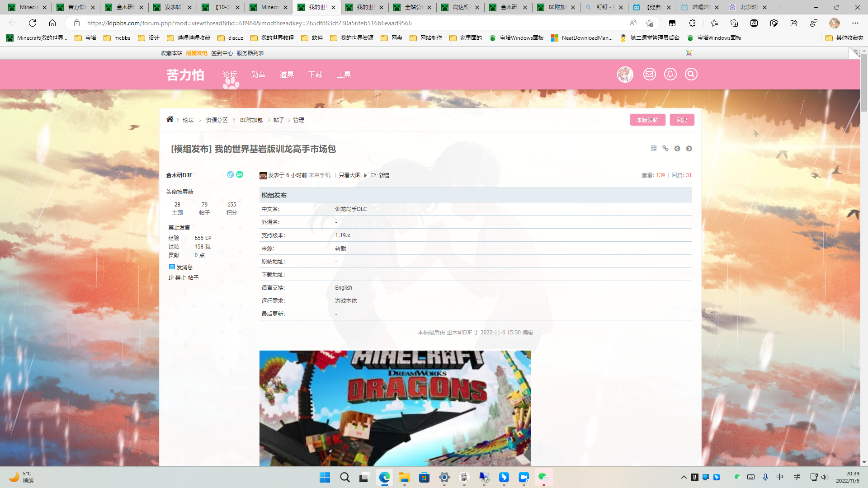Open File Explorer from the taskbar
The image size is (868, 488).
pos(404,477)
